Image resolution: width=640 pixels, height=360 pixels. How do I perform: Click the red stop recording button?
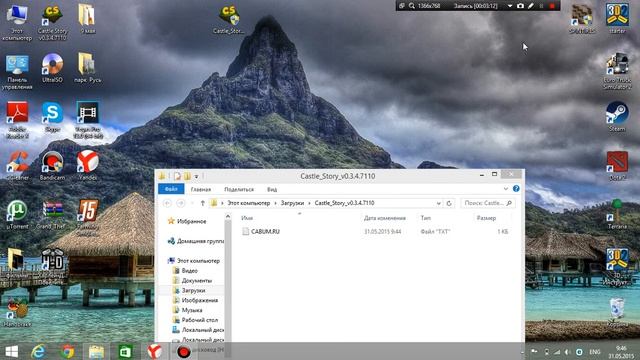552,6
